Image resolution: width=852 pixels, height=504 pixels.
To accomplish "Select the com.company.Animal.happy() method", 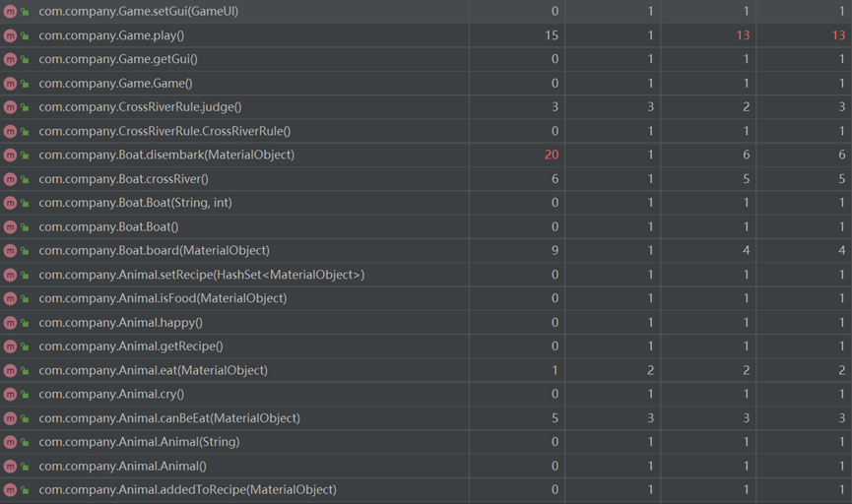I will [x=120, y=323].
